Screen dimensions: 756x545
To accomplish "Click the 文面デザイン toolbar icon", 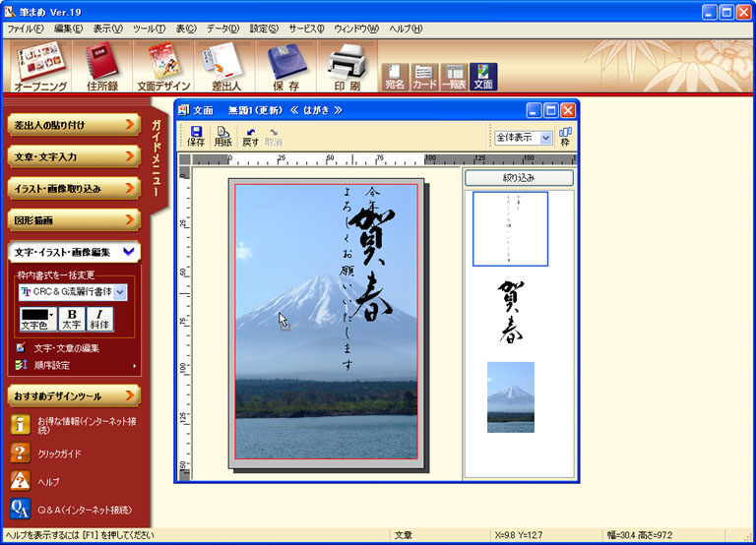I will (161, 66).
